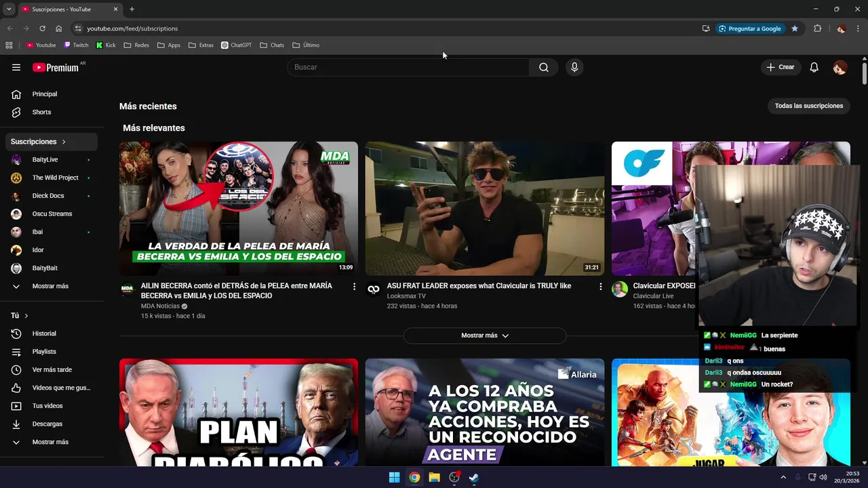Open the hamburger guide menu
868x488 pixels.
point(16,67)
